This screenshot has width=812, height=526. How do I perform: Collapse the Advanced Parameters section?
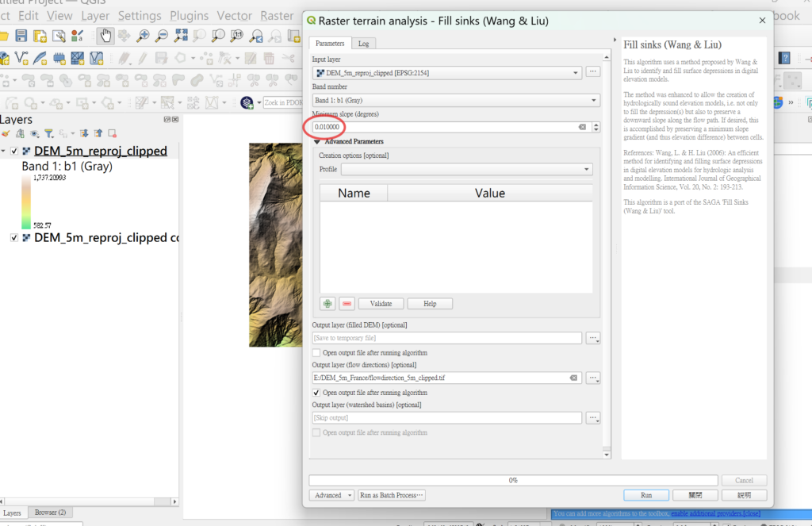click(317, 142)
